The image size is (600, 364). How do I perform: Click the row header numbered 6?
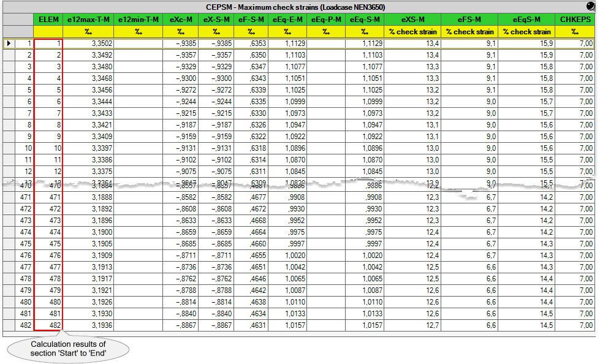18,101
